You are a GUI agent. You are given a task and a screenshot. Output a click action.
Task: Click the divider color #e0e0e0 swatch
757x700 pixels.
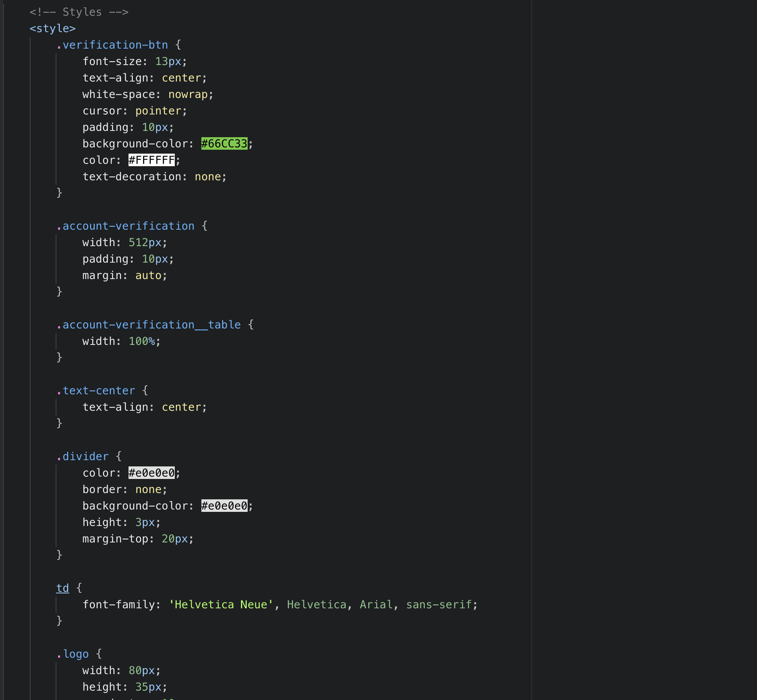pyautogui.click(x=152, y=473)
